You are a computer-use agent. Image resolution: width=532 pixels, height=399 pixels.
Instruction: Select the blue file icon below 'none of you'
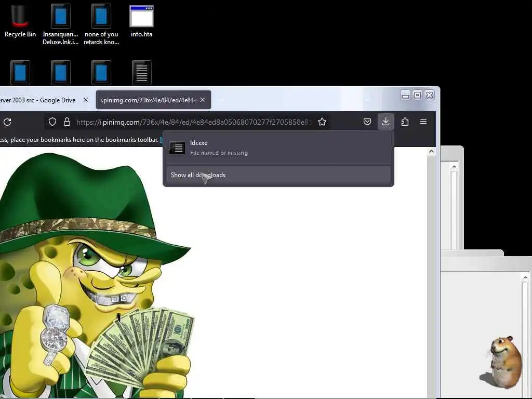point(101,73)
